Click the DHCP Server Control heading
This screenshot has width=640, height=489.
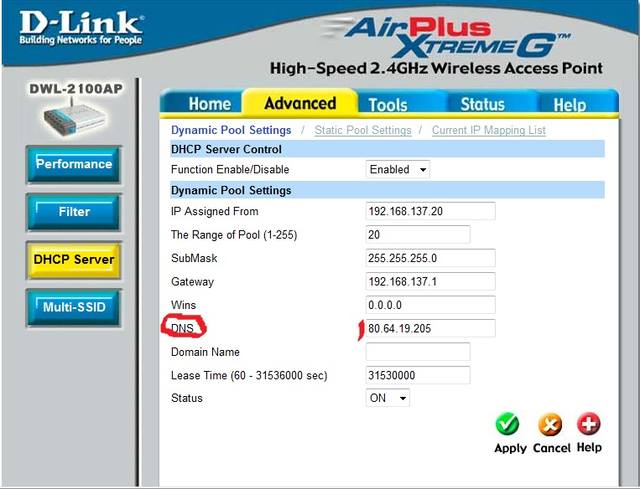click(227, 149)
